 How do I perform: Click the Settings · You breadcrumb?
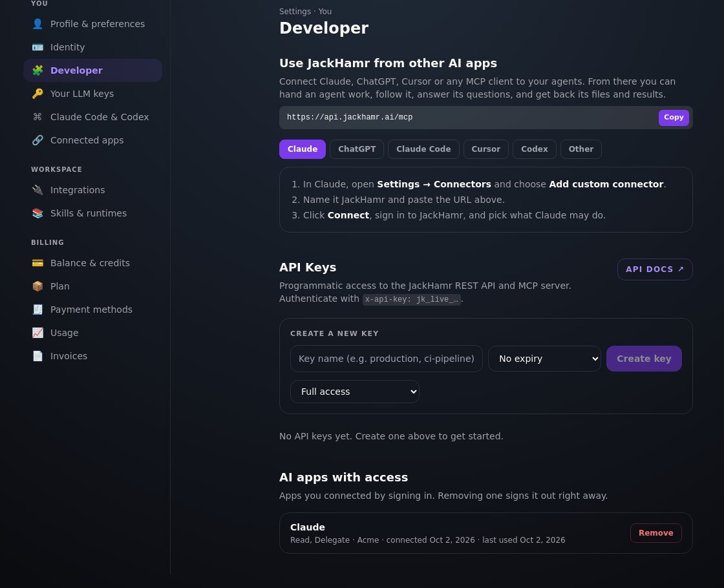[305, 11]
